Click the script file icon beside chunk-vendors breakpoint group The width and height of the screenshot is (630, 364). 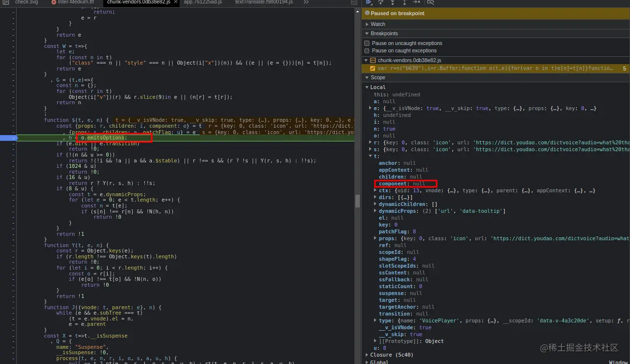click(373, 61)
